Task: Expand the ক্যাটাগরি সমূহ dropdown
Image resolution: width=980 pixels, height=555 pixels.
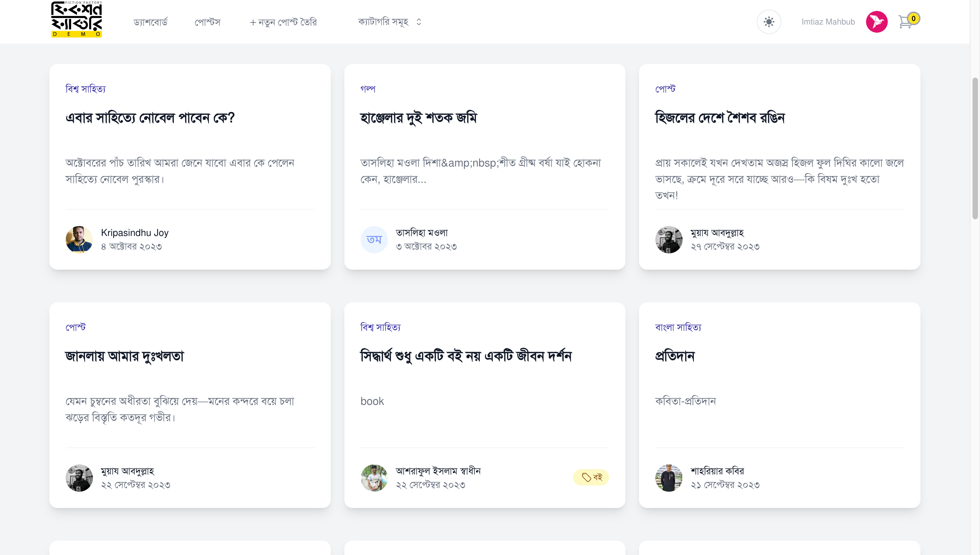Action: pyautogui.click(x=383, y=22)
